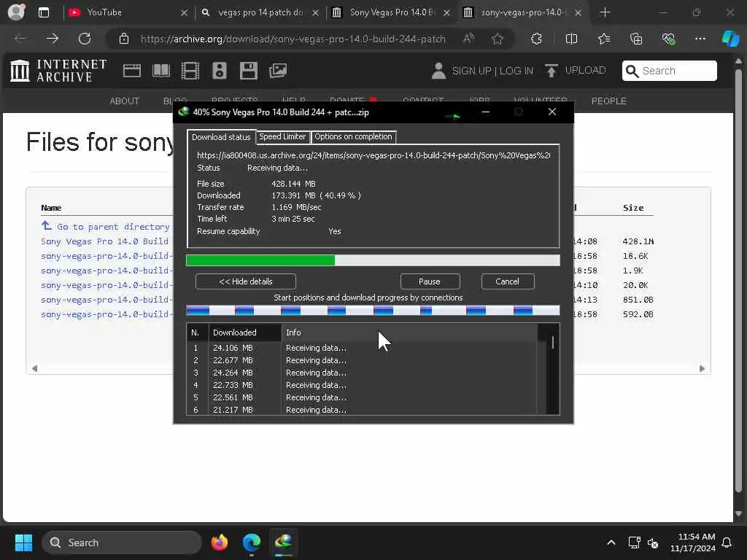Open the Split screen icon

571,39
